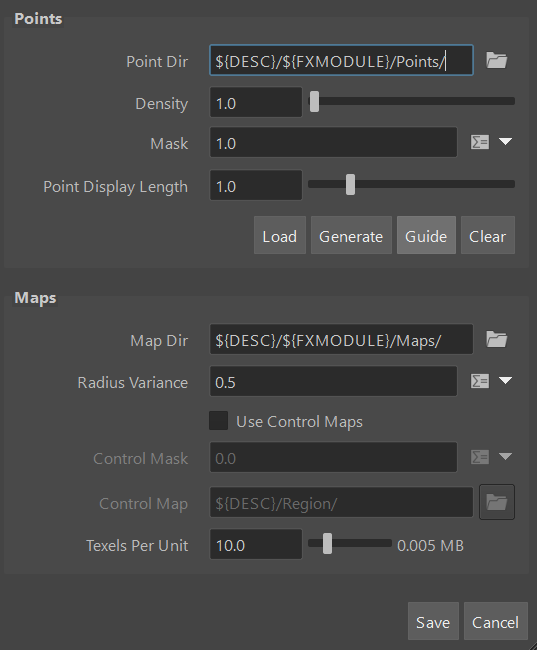Open folder browser for Point Dir
This screenshot has width=537, height=650.
(x=496, y=61)
